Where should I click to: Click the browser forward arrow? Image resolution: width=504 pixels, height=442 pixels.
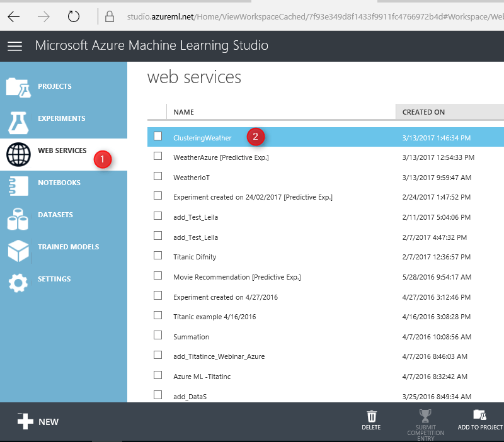[43, 17]
